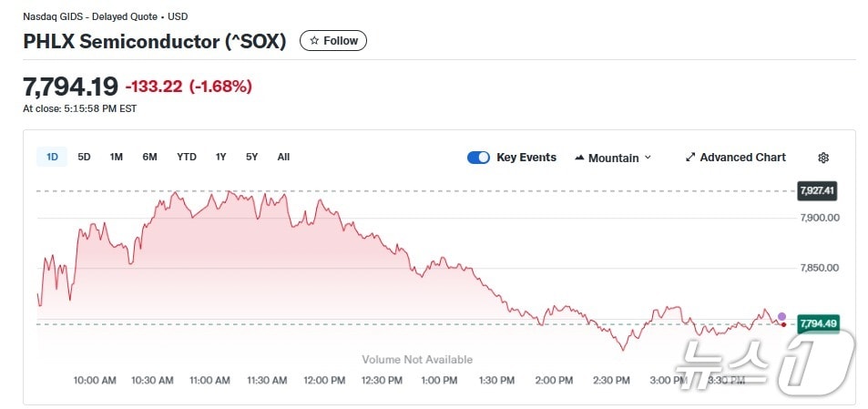This screenshot has height=409, width=868.
Task: Click the purple key event marker on chart
Action: [x=781, y=316]
